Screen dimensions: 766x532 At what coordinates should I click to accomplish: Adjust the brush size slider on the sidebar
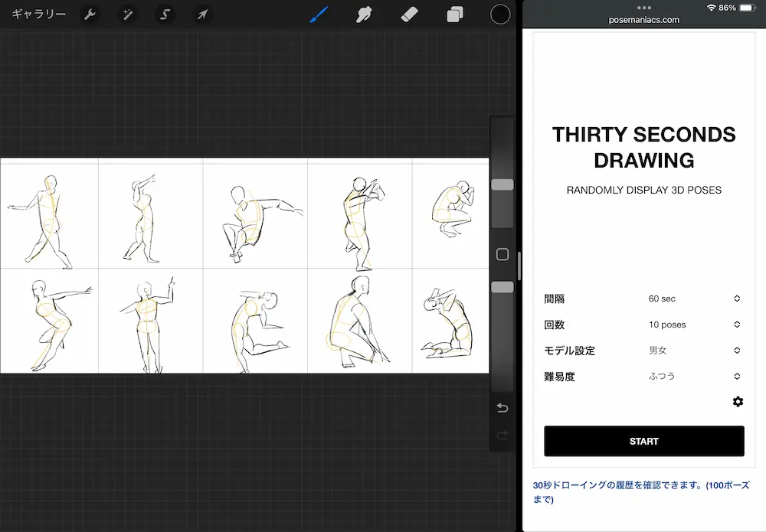click(502, 184)
